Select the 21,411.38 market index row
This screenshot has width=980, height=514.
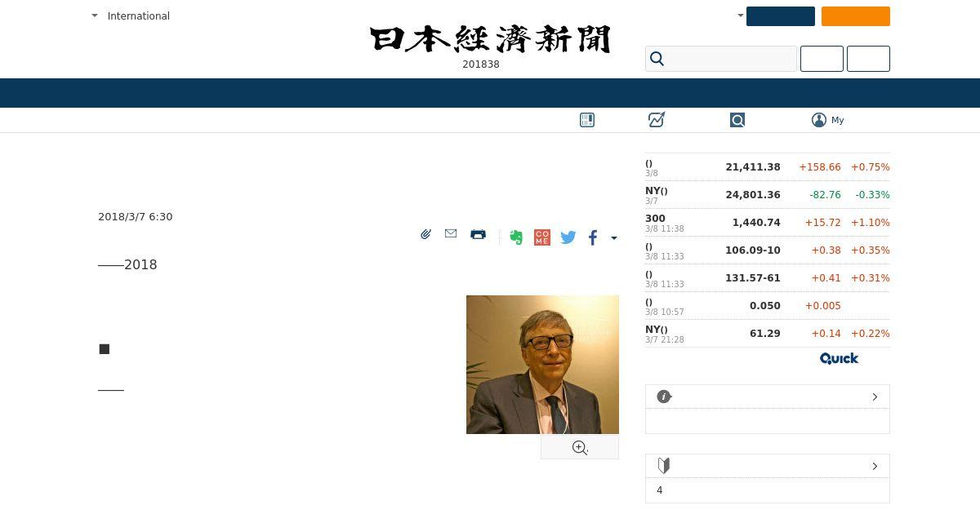pyautogui.click(x=768, y=167)
